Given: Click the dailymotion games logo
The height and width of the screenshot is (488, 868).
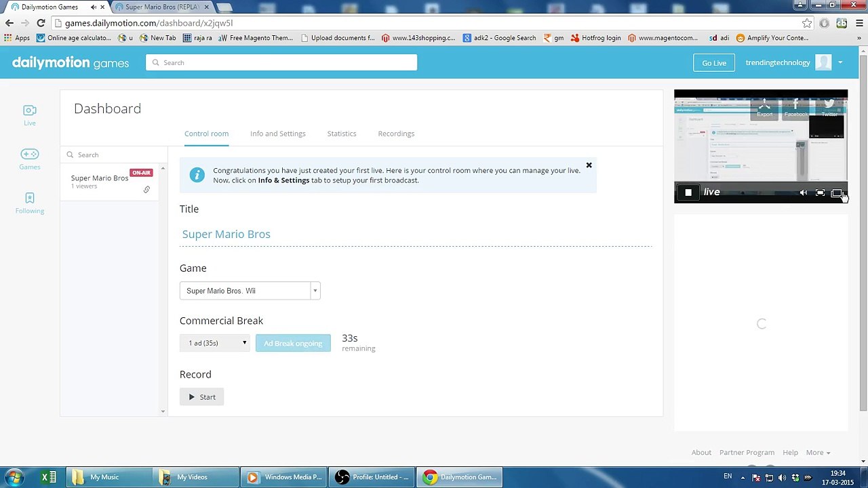Looking at the screenshot, I should [71, 63].
